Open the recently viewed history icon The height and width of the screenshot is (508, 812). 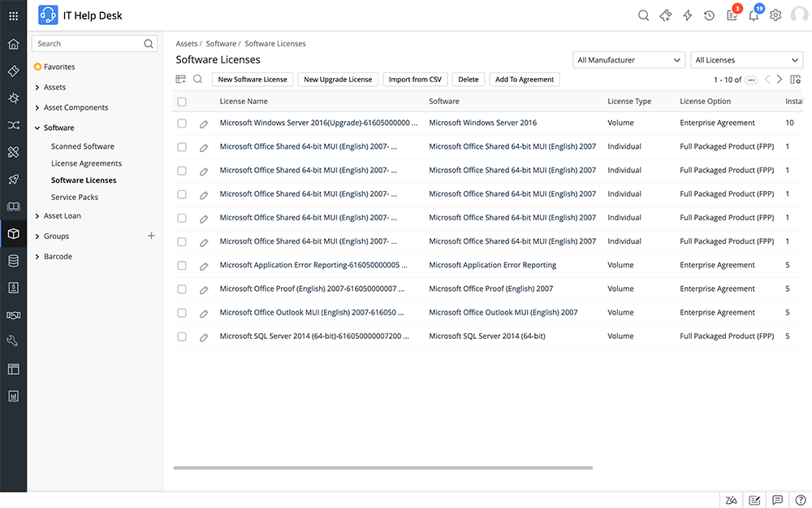pyautogui.click(x=708, y=15)
